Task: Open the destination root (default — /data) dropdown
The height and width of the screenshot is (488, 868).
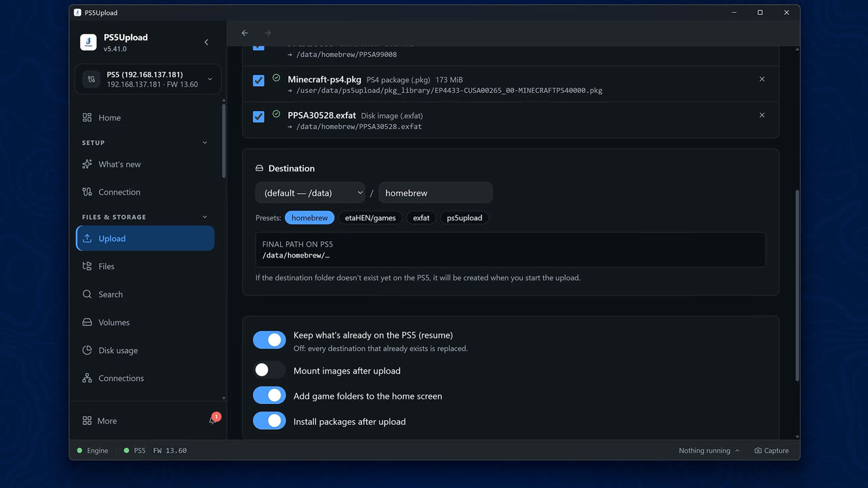Action: point(310,192)
